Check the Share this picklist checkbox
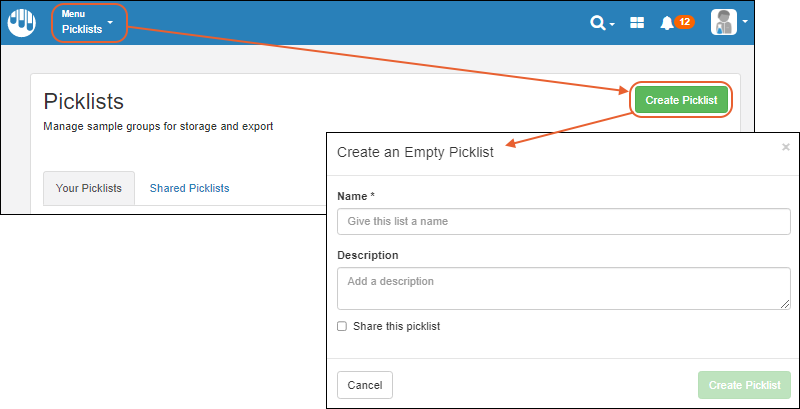800x409 pixels. (342, 326)
